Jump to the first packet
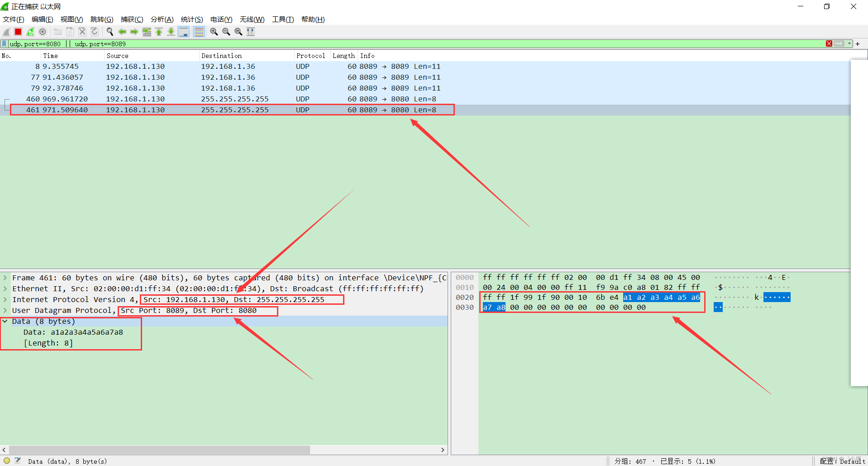 (159, 32)
